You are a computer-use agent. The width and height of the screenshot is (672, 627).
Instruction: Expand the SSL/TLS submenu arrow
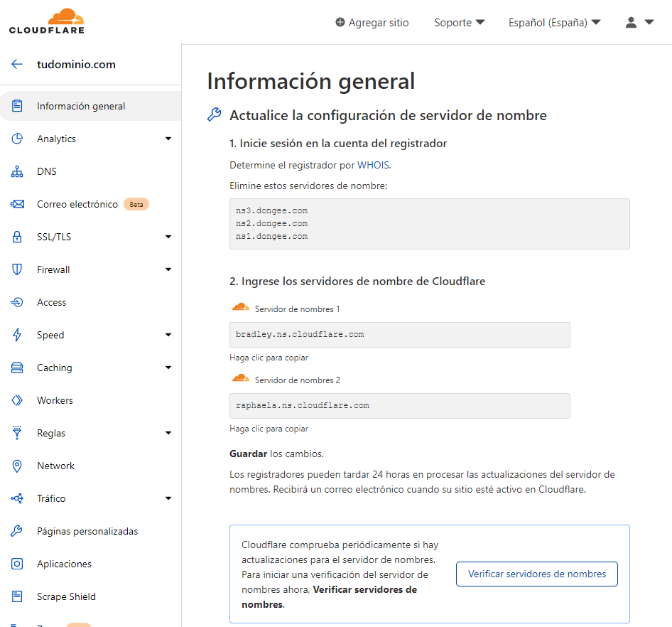pos(168,237)
